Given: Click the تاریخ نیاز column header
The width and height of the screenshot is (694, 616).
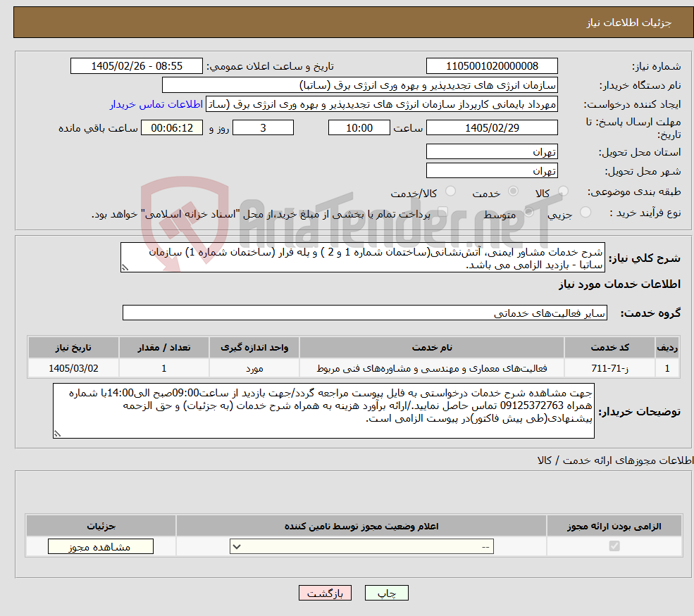Looking at the screenshot, I should [x=73, y=348].
